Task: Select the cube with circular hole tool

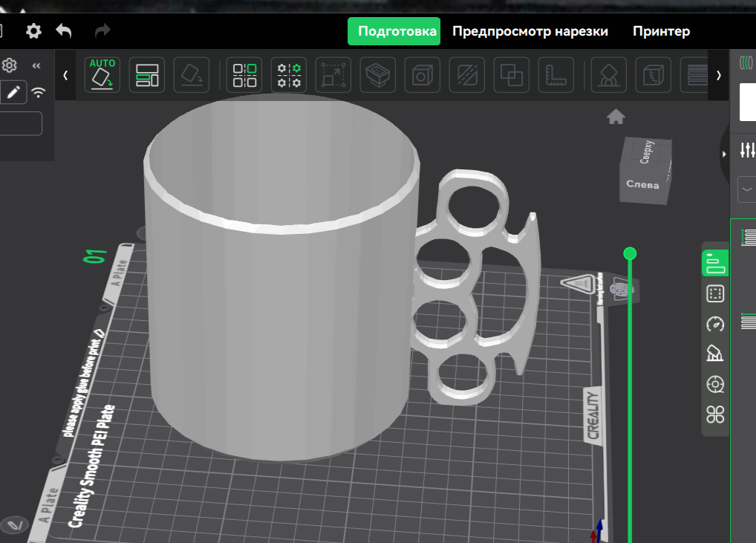Action: [x=423, y=75]
